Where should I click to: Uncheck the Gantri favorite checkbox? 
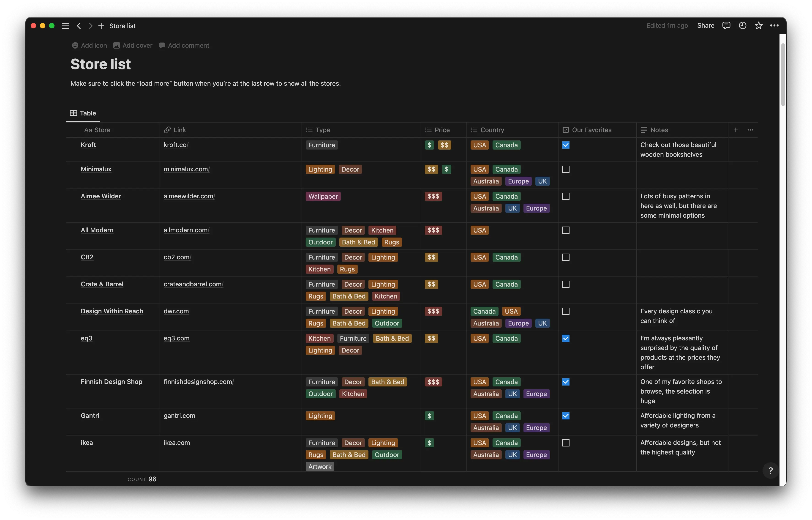click(x=566, y=416)
